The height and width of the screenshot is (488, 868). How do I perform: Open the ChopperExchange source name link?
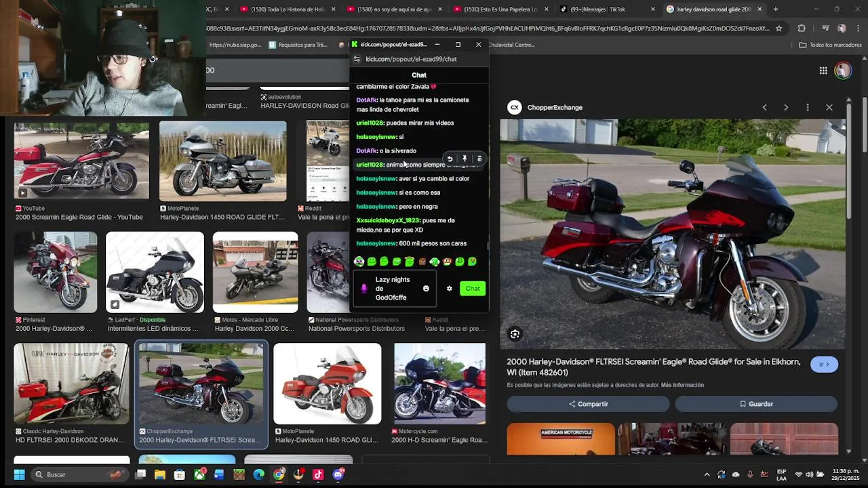(555, 107)
